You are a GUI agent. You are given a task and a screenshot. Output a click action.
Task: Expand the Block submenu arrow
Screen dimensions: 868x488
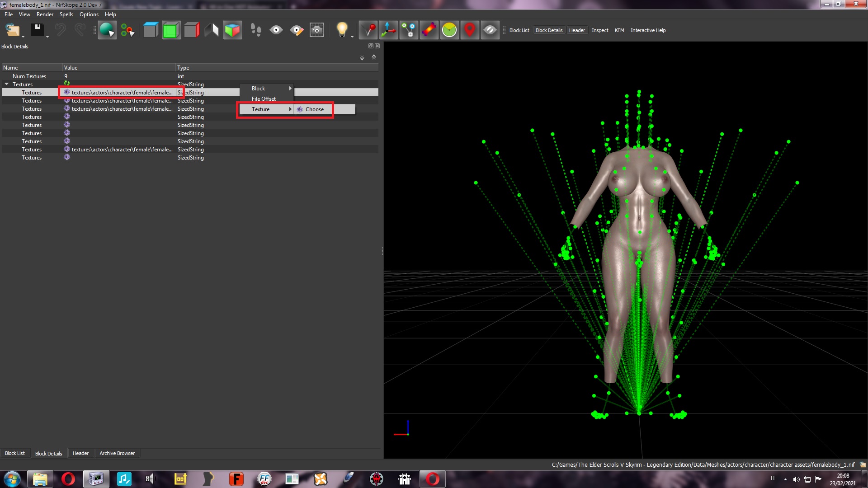290,89
